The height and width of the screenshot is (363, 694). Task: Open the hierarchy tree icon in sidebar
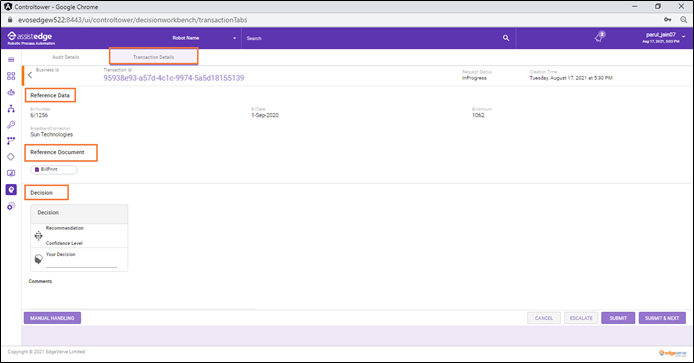[11, 108]
